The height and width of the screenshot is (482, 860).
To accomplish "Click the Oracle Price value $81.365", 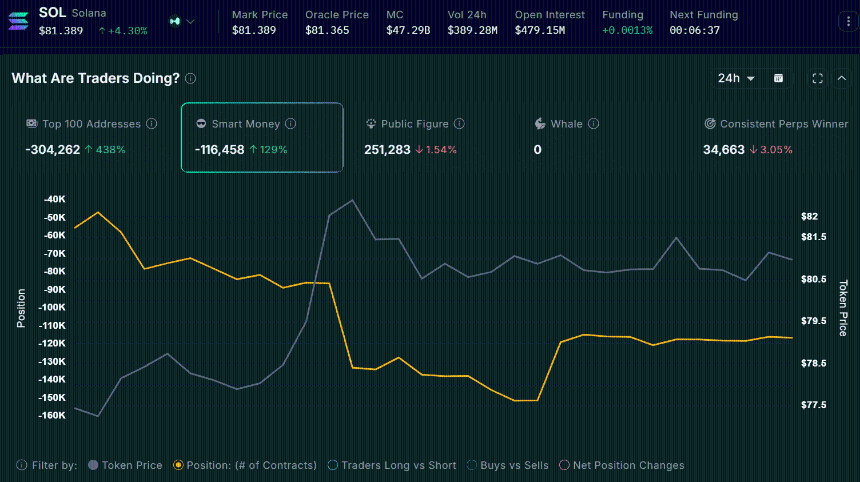I will click(x=327, y=31).
